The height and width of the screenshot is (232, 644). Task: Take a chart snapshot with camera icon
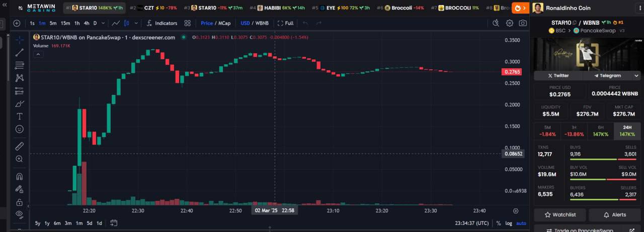coord(523,23)
